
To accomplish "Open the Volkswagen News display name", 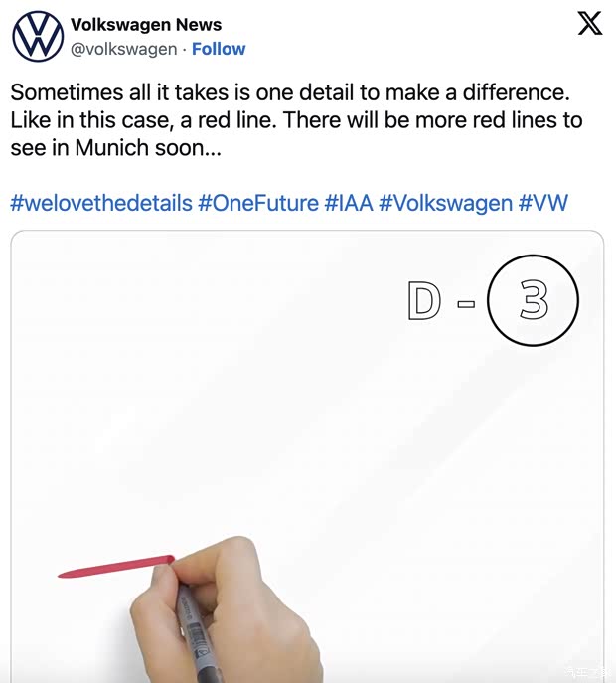I will [x=146, y=25].
